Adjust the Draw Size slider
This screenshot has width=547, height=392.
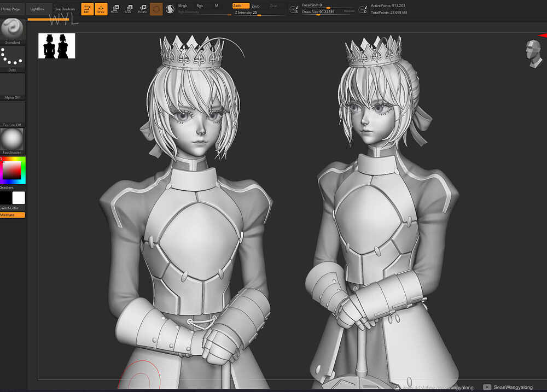click(328, 12)
